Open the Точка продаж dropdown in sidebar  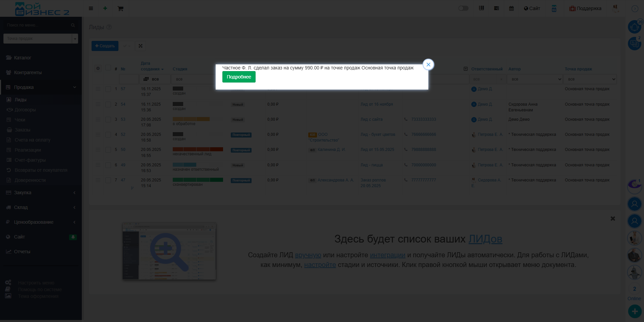pyautogui.click(x=41, y=39)
